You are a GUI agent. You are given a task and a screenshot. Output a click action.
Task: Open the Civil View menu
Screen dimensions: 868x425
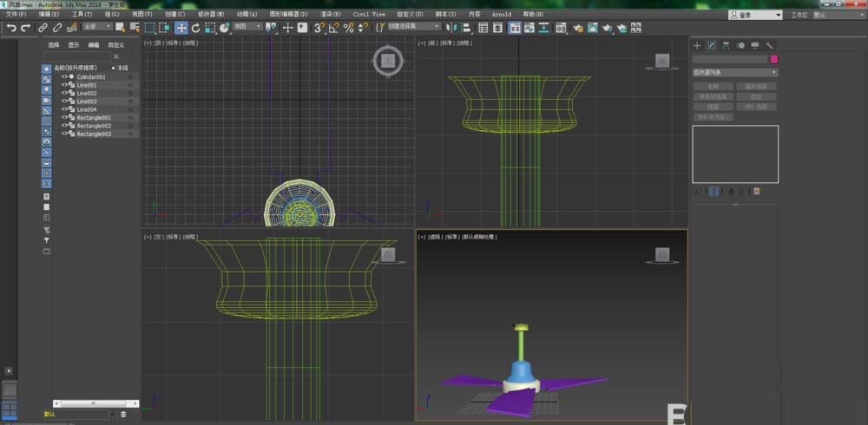point(367,15)
